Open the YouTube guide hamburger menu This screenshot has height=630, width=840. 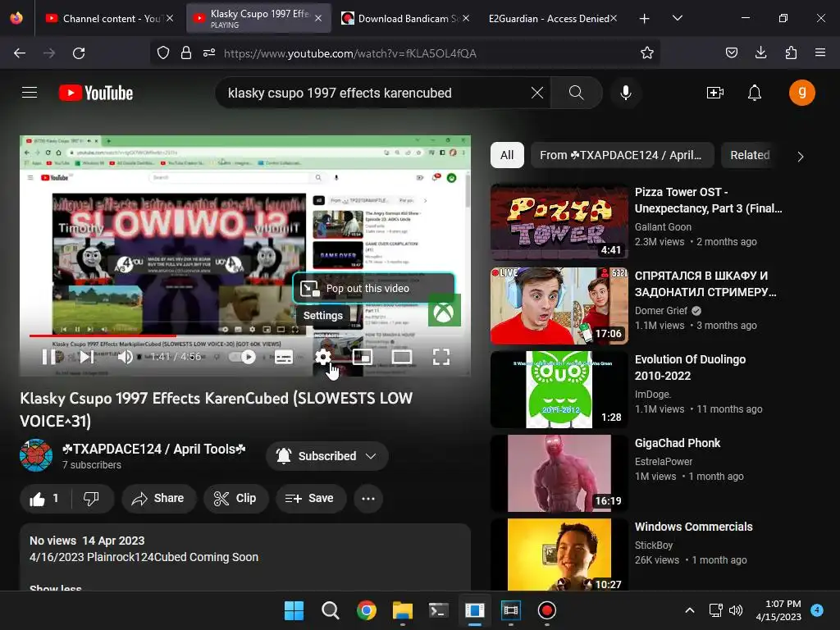pos(30,93)
